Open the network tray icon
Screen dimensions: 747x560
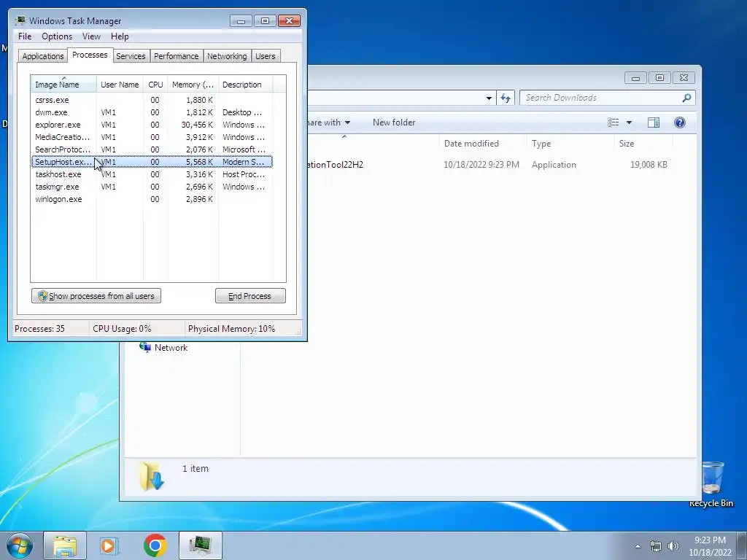click(656, 546)
